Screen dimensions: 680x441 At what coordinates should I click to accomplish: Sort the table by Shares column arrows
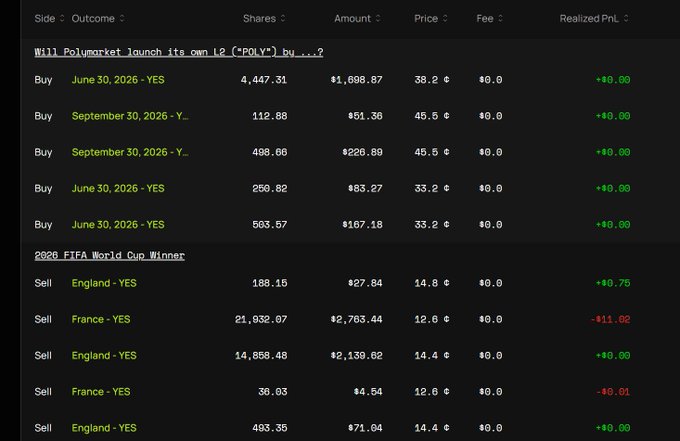pos(283,19)
